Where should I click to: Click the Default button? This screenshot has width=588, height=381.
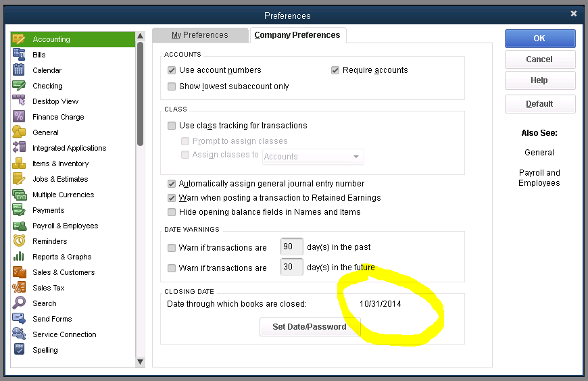tap(540, 104)
